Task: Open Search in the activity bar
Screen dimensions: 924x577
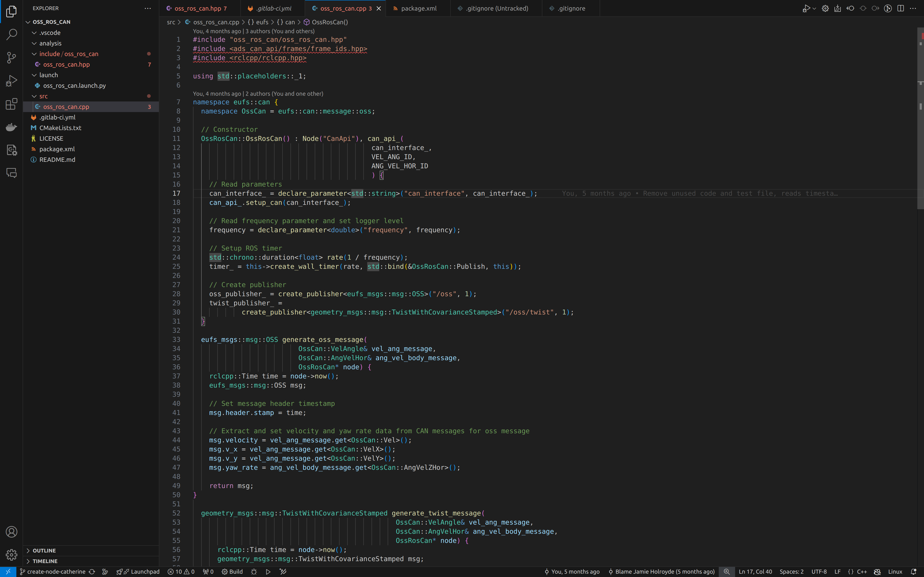Action: click(x=12, y=34)
